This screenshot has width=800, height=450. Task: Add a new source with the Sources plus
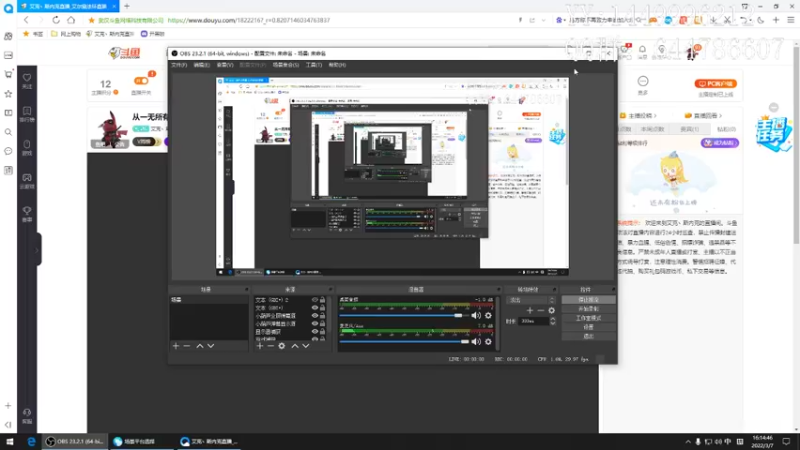click(x=260, y=346)
